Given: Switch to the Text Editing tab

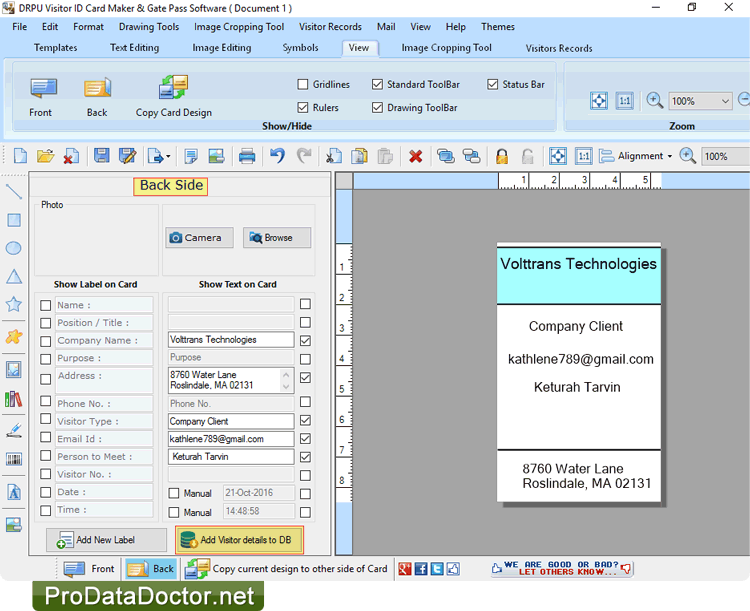Looking at the screenshot, I should 134,48.
